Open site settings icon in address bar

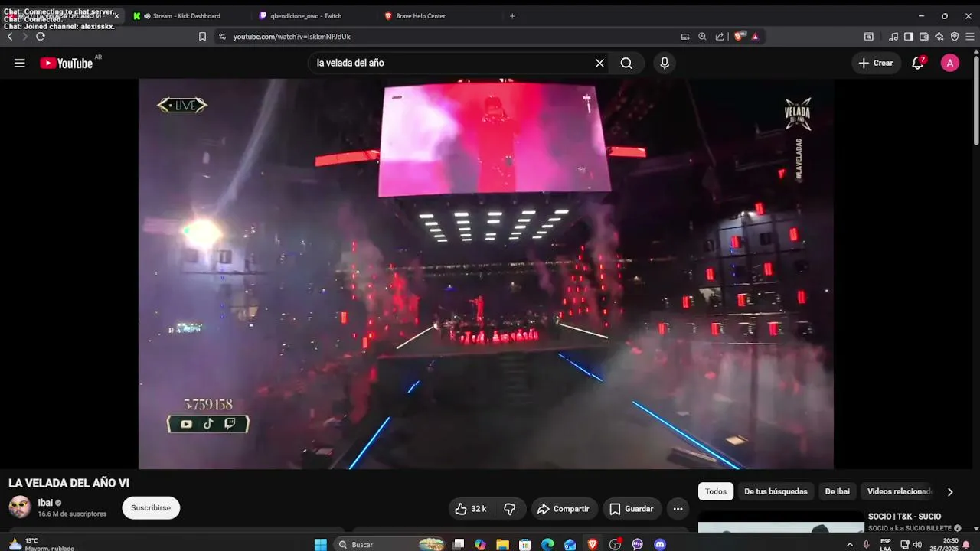coord(222,36)
